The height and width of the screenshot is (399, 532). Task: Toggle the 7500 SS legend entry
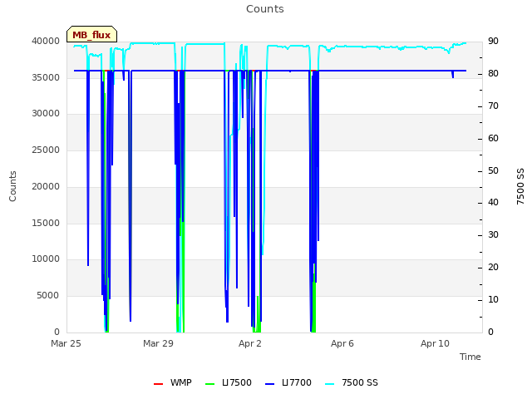point(352,382)
